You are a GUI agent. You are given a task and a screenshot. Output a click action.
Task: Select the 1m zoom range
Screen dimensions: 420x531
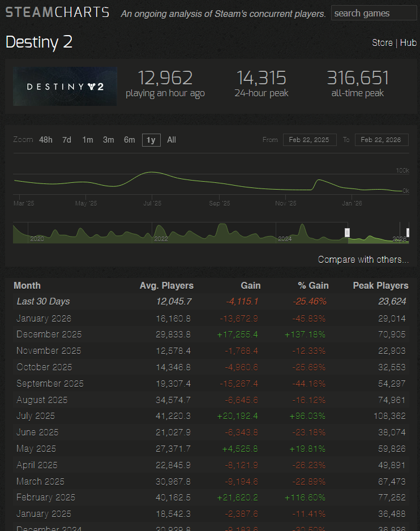pos(88,140)
